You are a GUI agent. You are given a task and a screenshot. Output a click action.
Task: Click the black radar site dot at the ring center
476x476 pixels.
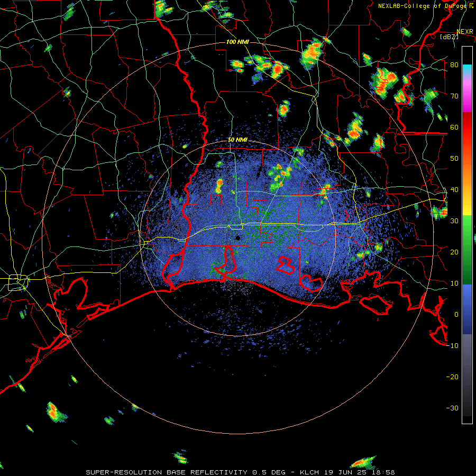(x=238, y=238)
